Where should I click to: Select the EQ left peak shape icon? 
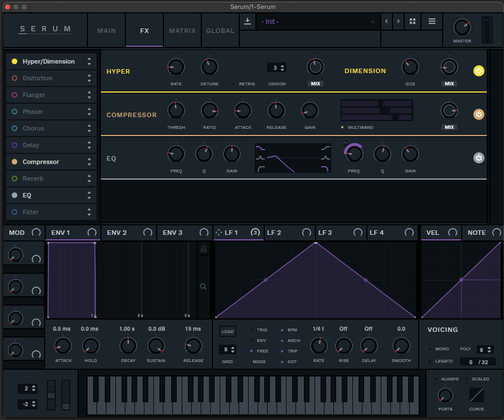click(260, 158)
